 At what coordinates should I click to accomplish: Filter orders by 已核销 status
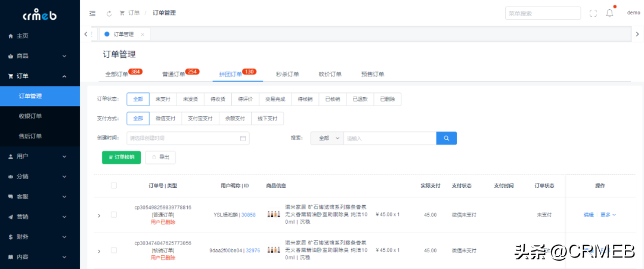point(333,99)
